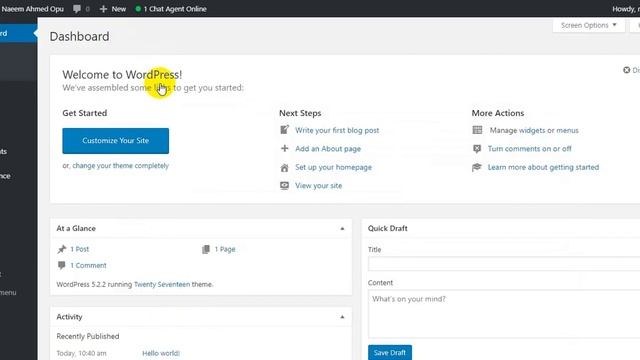Open the New content menu
The image size is (640, 360).
[x=113, y=9]
